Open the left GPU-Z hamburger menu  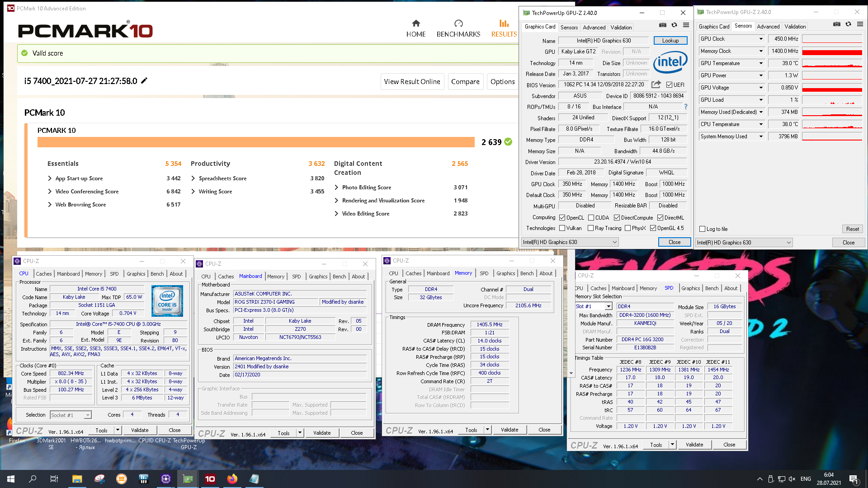(x=686, y=25)
